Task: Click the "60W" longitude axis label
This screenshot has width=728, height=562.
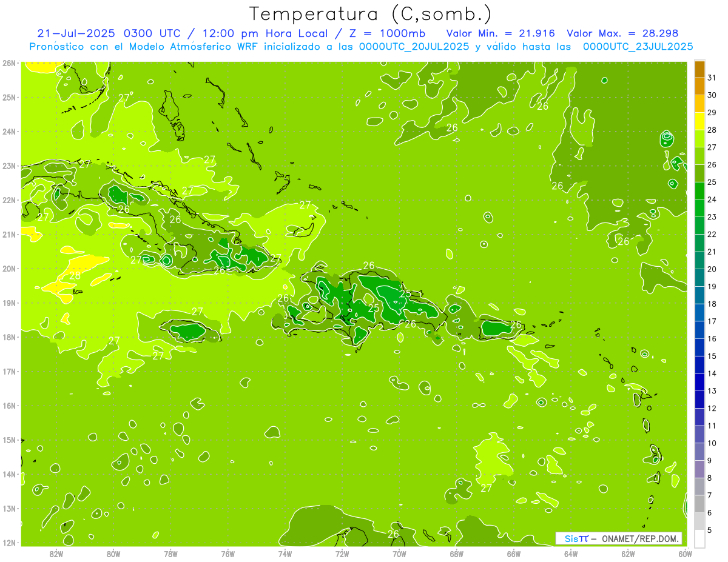Action: pyautogui.click(x=686, y=554)
